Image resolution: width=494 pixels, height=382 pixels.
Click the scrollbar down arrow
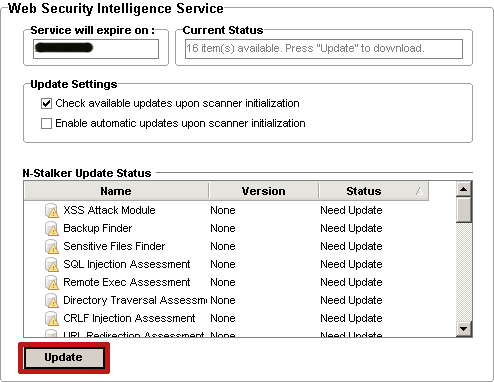463,329
